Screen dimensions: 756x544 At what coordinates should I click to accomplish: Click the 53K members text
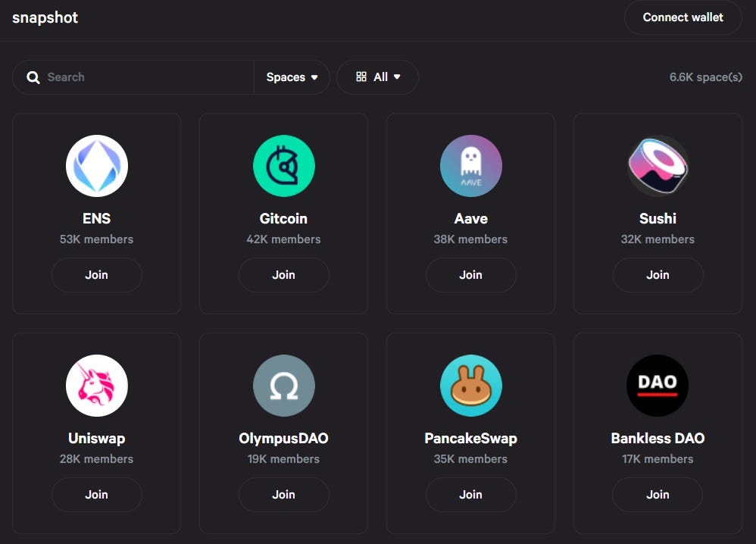click(96, 239)
